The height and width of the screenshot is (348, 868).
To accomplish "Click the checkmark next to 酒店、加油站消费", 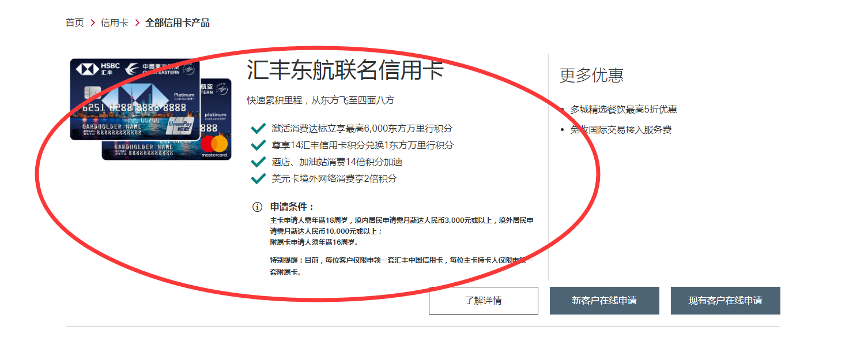I will pyautogui.click(x=258, y=162).
